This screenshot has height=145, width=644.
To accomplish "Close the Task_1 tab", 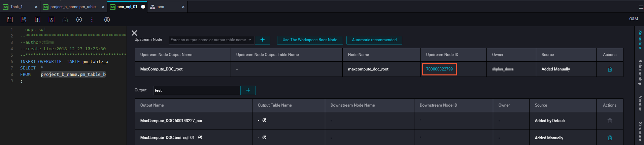I will (x=36, y=7).
